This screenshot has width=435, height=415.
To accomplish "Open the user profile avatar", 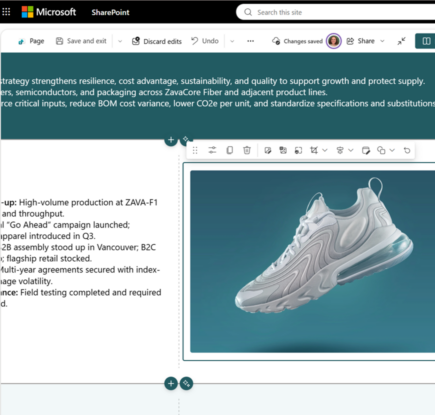I will point(334,41).
